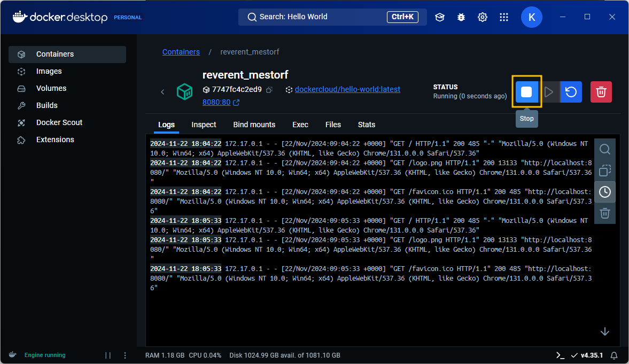Open Docker Scout in the sidebar
This screenshot has width=629, height=364.
click(67, 122)
